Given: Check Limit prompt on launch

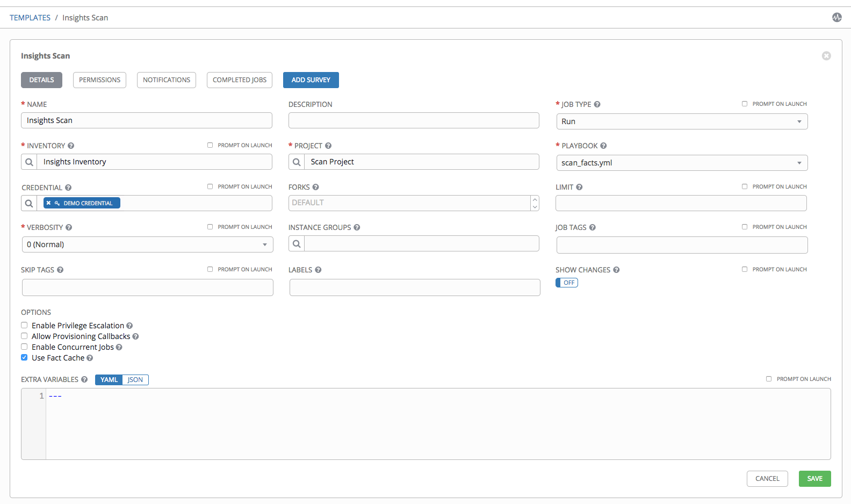Looking at the screenshot, I should coord(745,186).
